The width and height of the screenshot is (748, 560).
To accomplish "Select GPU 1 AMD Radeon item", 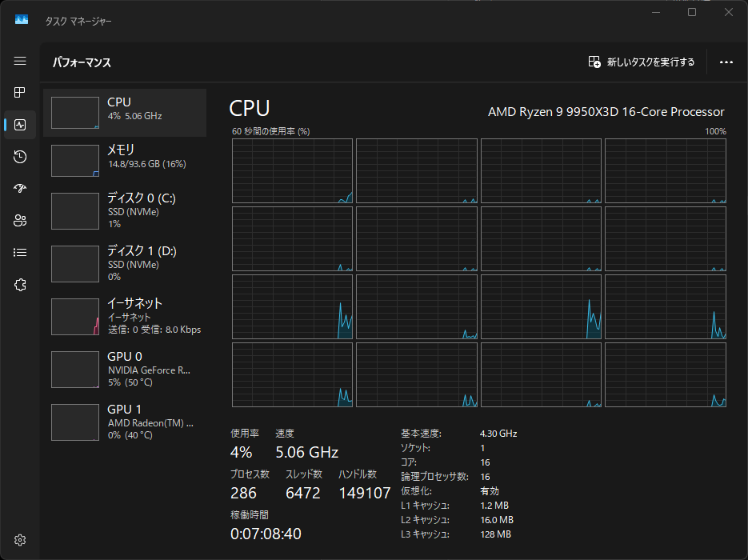I will coord(125,422).
